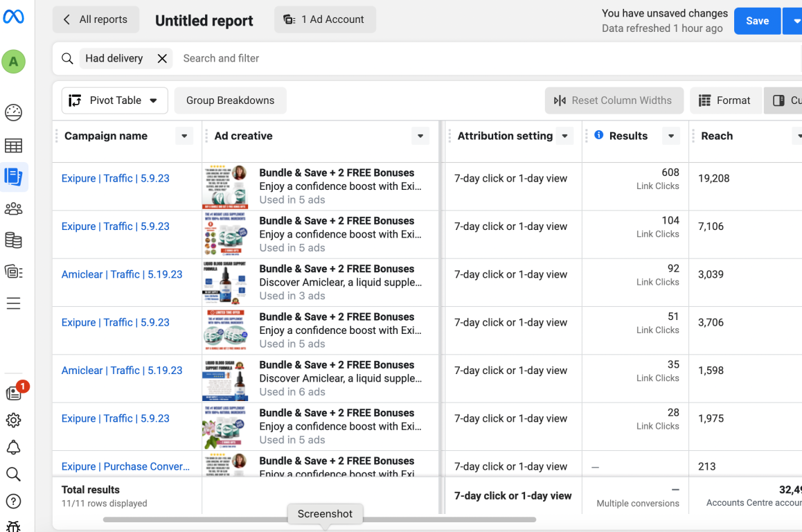The width and height of the screenshot is (802, 532).
Task: Click the blue Save button
Action: point(757,21)
